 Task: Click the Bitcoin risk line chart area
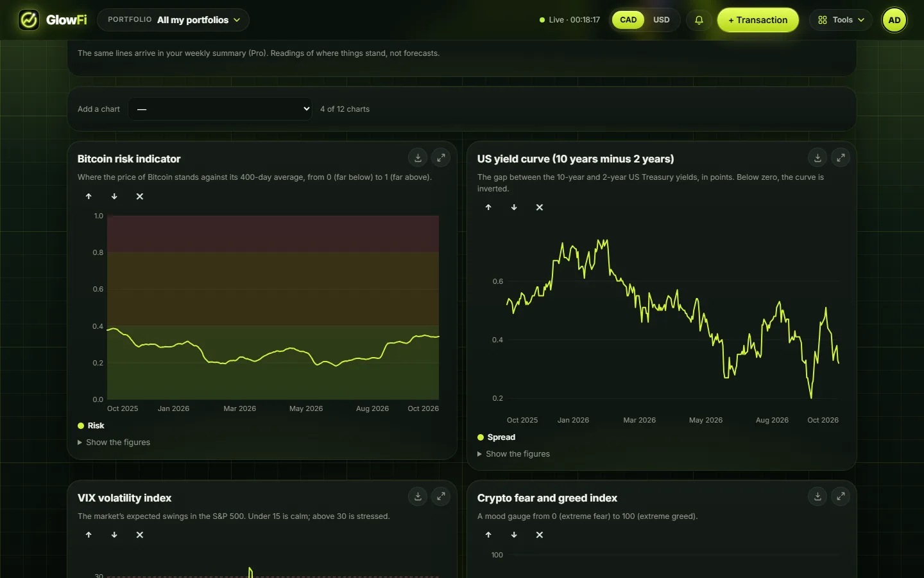coord(273,308)
